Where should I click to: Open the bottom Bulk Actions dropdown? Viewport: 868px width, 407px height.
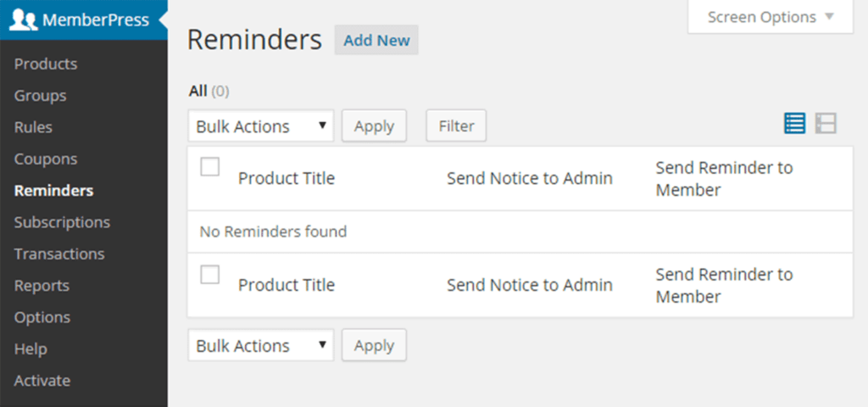[261, 346]
